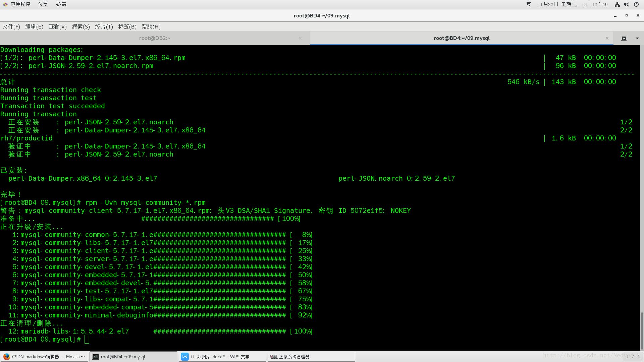Click the 'Running transaction check' line
Screen dimensions: 644x362
pyautogui.click(x=51, y=90)
